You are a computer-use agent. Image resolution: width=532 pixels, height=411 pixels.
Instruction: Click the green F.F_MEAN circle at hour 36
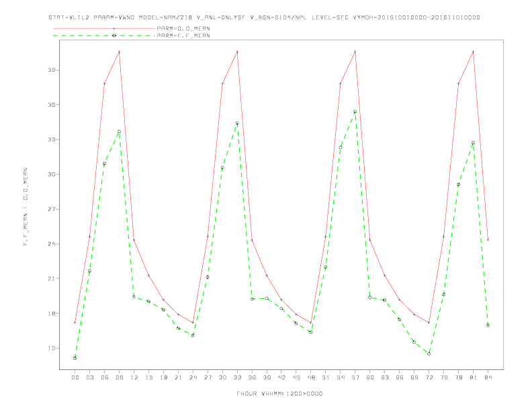(252, 299)
